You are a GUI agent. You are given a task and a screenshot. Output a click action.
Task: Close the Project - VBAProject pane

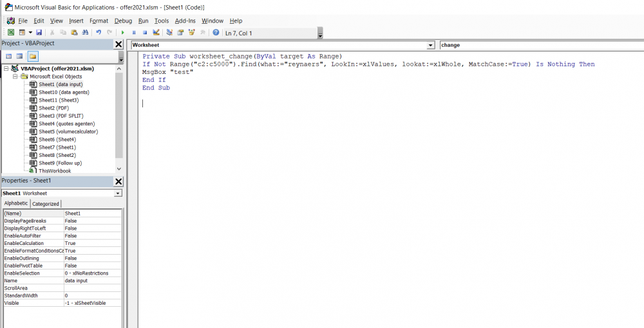118,44
